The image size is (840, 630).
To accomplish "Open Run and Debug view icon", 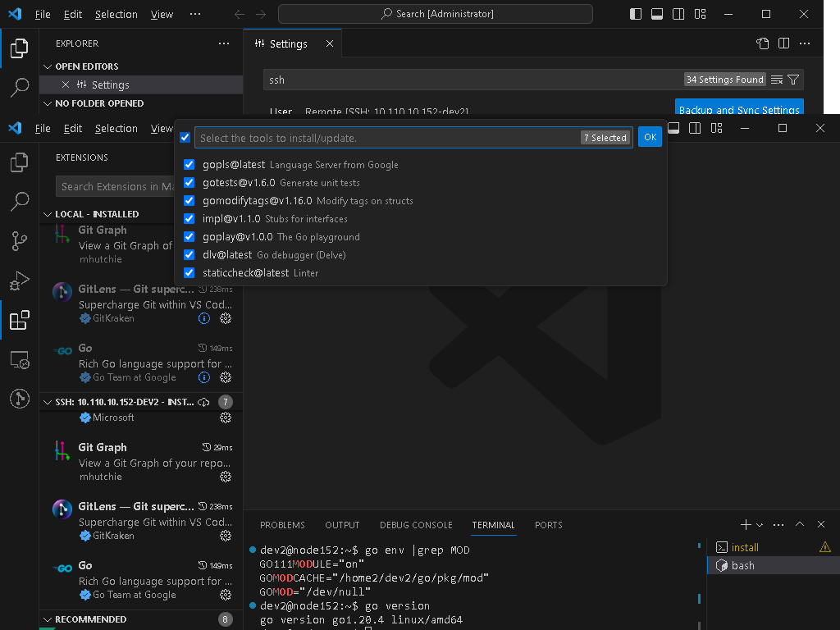I will pyautogui.click(x=20, y=281).
